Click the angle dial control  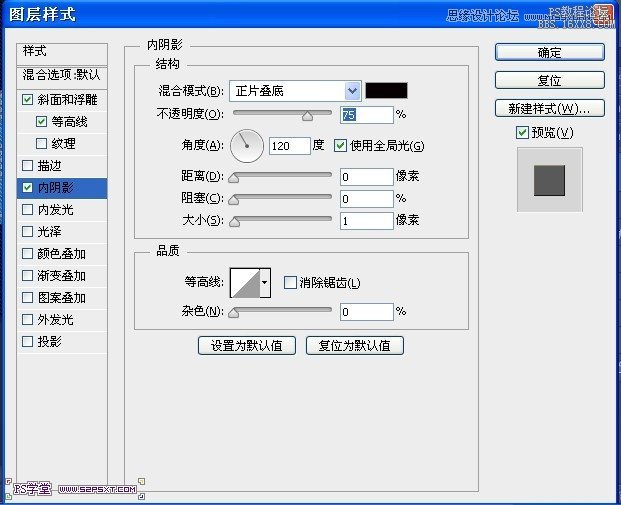click(247, 146)
